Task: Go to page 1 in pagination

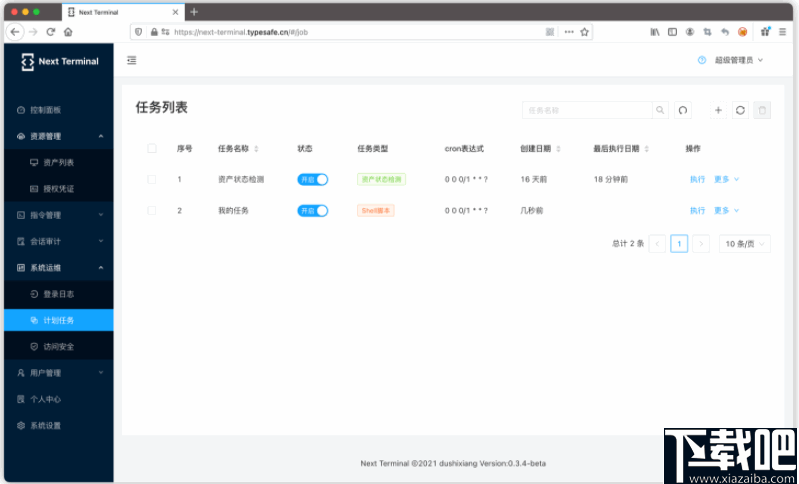Action: tap(679, 244)
